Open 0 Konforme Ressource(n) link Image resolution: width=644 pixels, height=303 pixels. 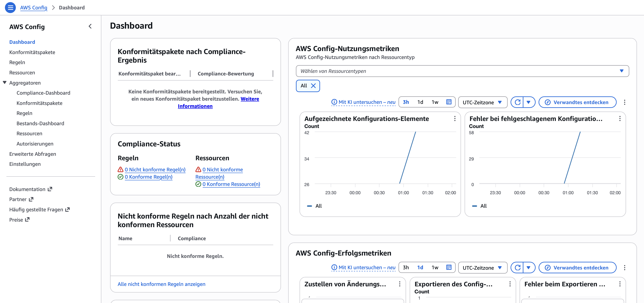click(x=231, y=184)
